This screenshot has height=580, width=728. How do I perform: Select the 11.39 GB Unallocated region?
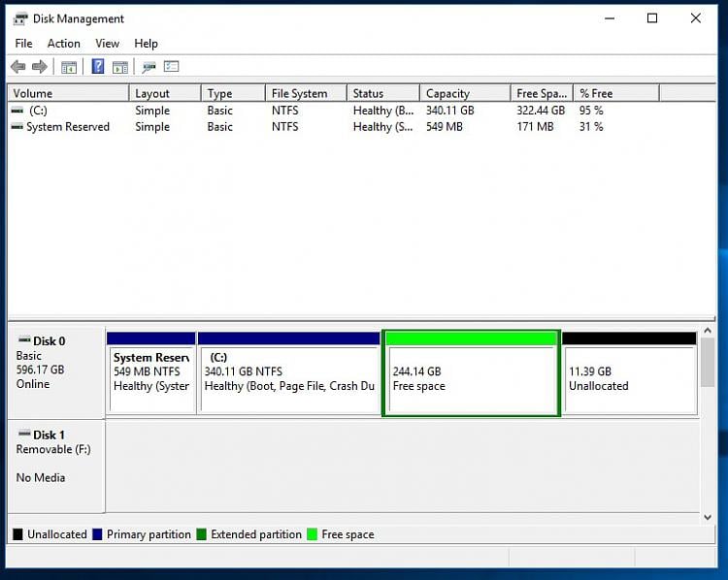(629, 373)
